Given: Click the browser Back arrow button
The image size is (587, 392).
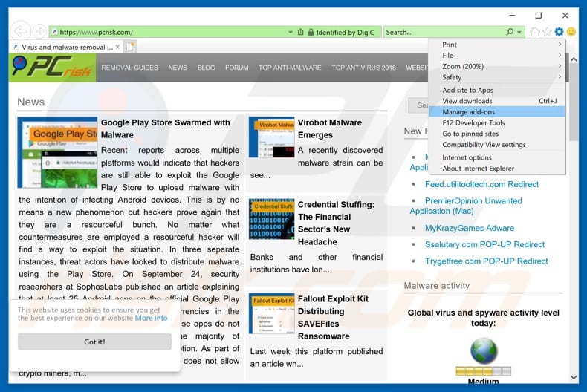Looking at the screenshot, I should 21,31.
